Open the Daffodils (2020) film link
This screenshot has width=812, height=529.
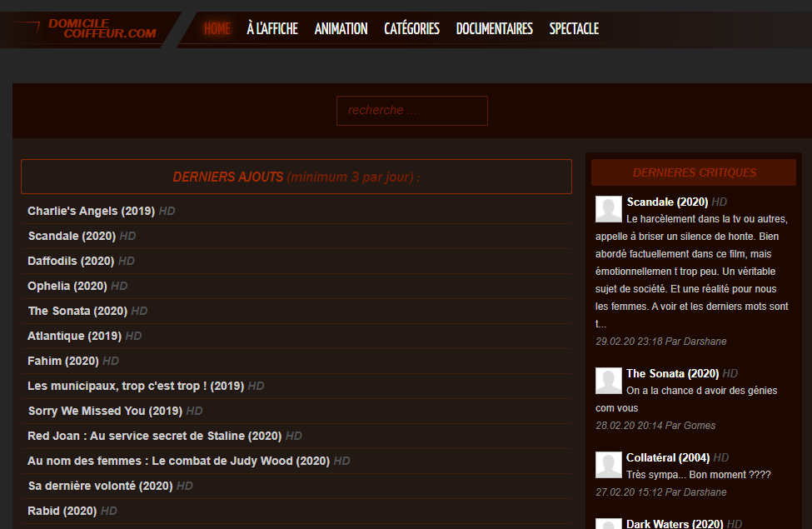71,261
